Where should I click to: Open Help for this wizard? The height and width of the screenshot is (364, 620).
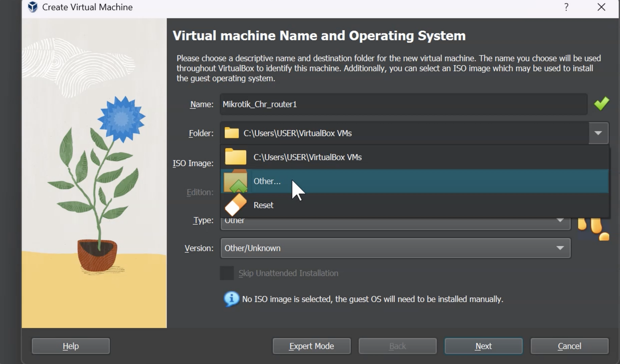coord(71,346)
